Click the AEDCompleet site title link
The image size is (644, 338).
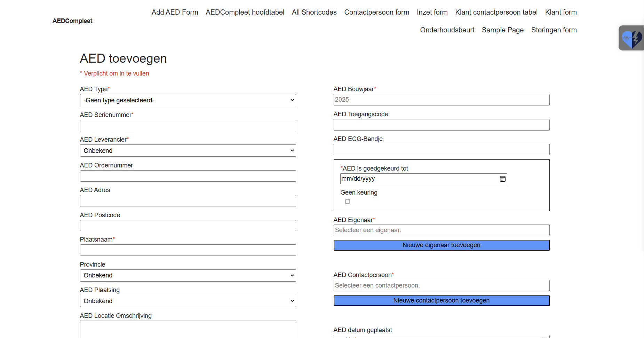72,21
